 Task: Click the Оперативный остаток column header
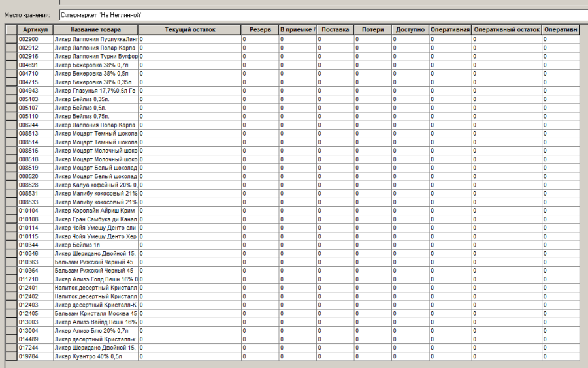[x=506, y=29]
